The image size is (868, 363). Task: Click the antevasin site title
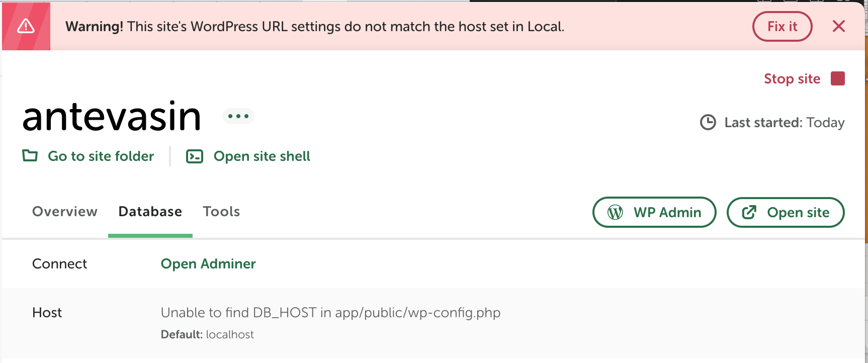click(x=112, y=117)
